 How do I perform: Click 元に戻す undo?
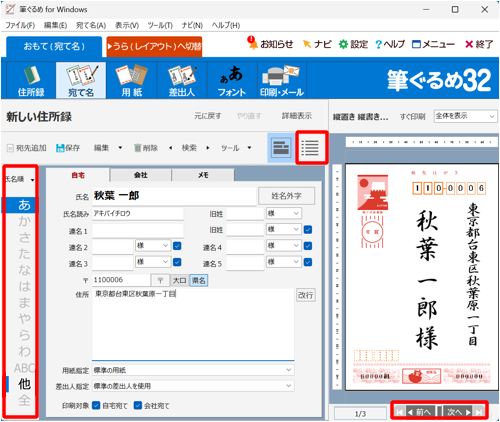click(x=208, y=116)
